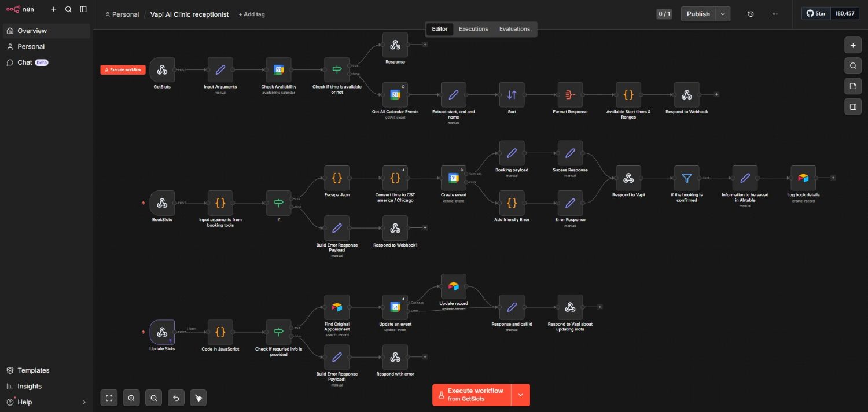Select the Check Availability calendar node
The height and width of the screenshot is (412, 868).
[279, 70]
